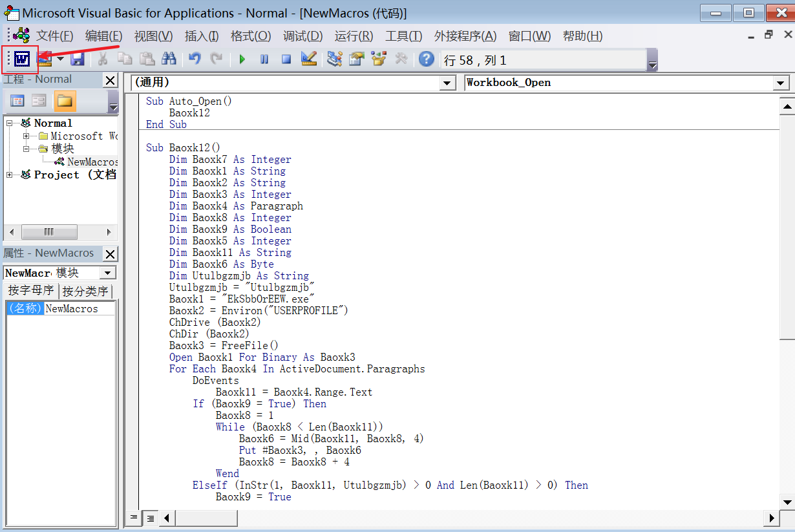Screen dimensions: 795x532
Task: Toggle Design Mode icon
Action: tap(309, 59)
